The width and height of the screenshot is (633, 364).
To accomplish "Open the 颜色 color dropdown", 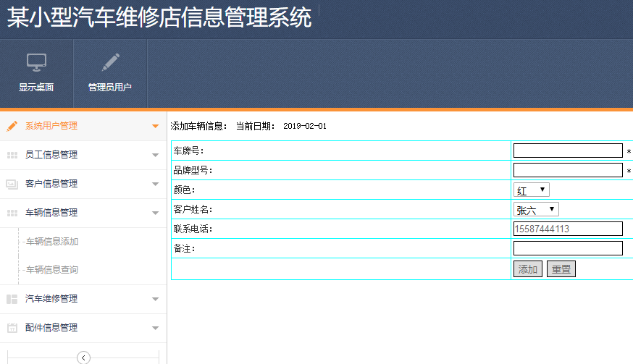I will click(531, 190).
